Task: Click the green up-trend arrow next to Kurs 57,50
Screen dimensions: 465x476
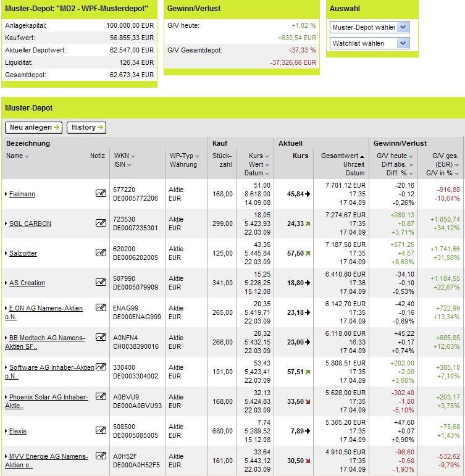Action: [308, 253]
